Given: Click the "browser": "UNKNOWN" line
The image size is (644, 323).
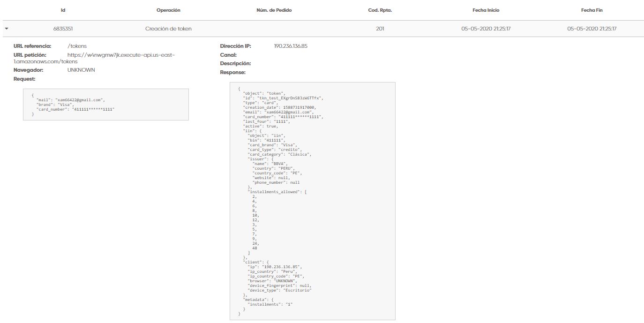Looking at the screenshot, I should (272, 281).
